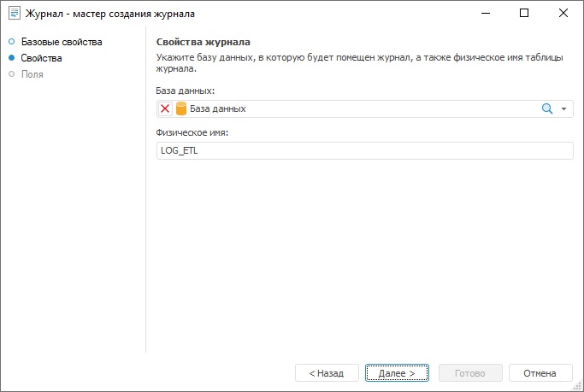
Task: Switch to the 'Поля' wizard step
Action: [x=32, y=74]
